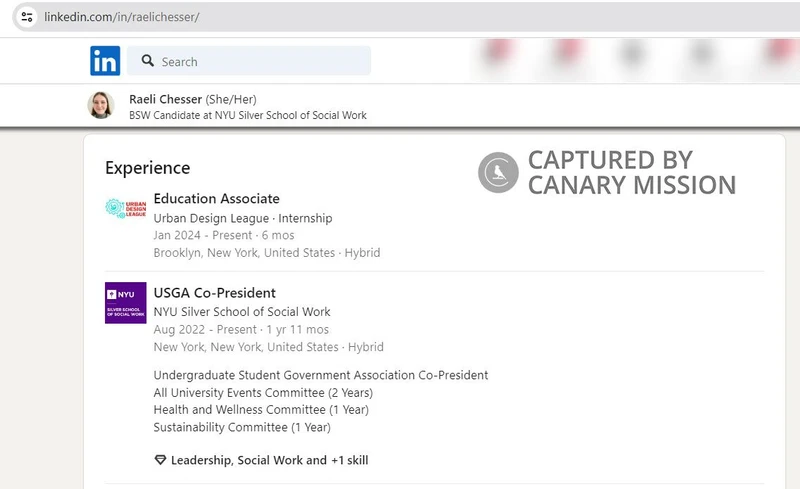Click Aug 2022 - Present · 1 yr 11 mos

coord(241,330)
